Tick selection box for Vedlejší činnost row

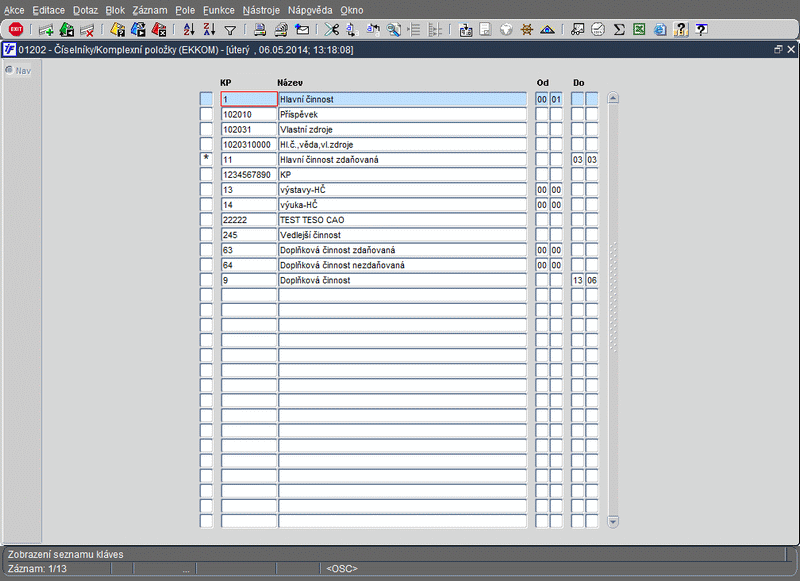[x=206, y=235]
